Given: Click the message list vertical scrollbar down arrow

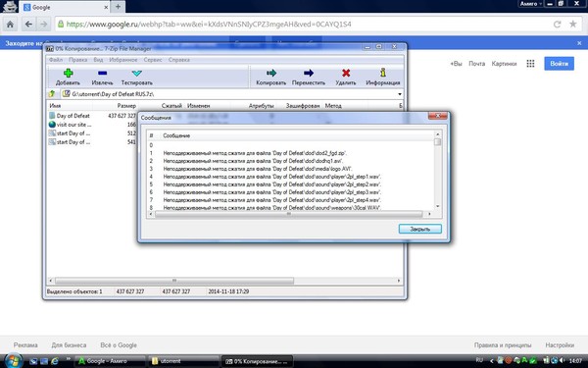Looking at the screenshot, I should (x=437, y=206).
